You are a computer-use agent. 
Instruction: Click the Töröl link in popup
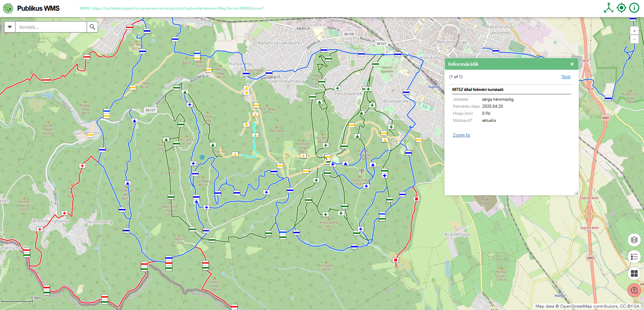565,77
